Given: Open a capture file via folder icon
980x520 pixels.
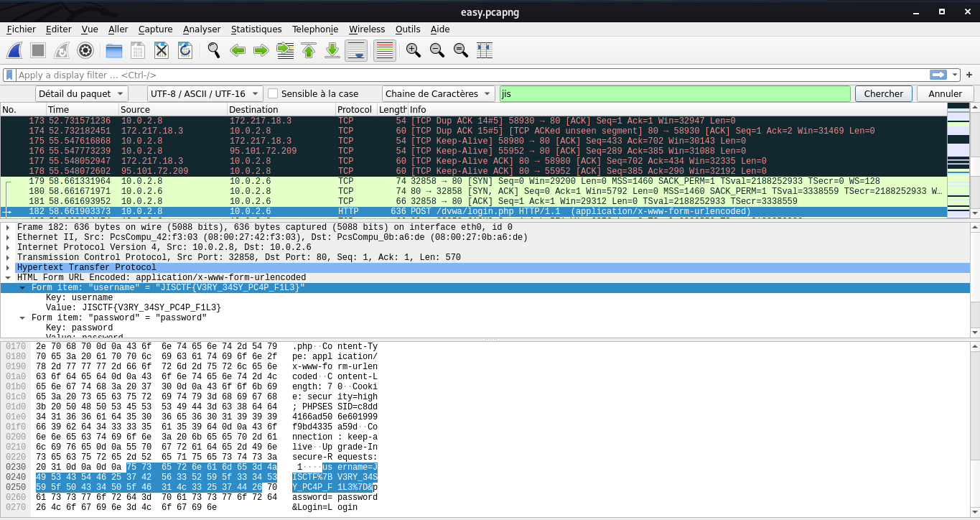Looking at the screenshot, I should [x=113, y=50].
